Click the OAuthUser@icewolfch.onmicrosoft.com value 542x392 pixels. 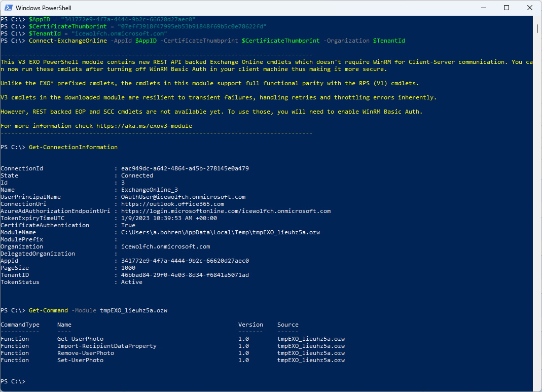point(183,197)
